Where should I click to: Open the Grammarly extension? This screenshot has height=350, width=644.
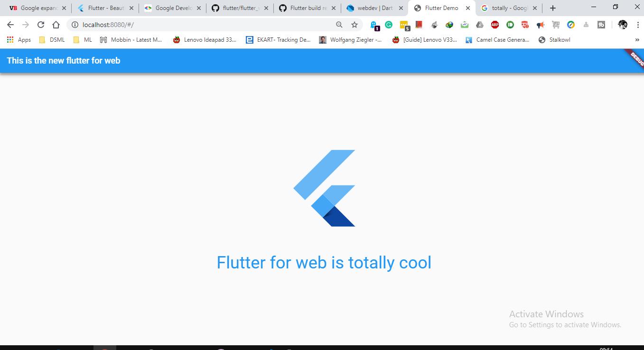pos(389,25)
